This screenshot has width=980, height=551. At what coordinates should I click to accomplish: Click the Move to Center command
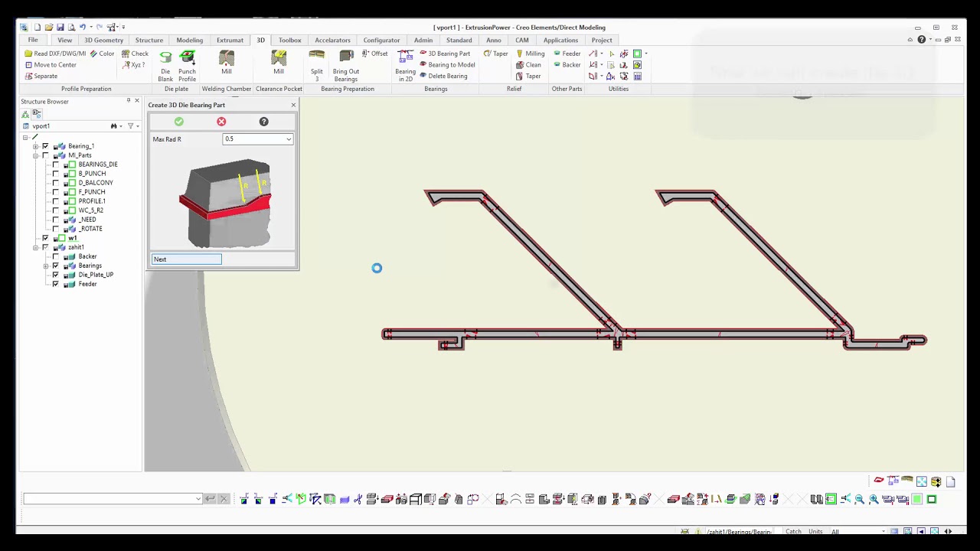coord(50,65)
